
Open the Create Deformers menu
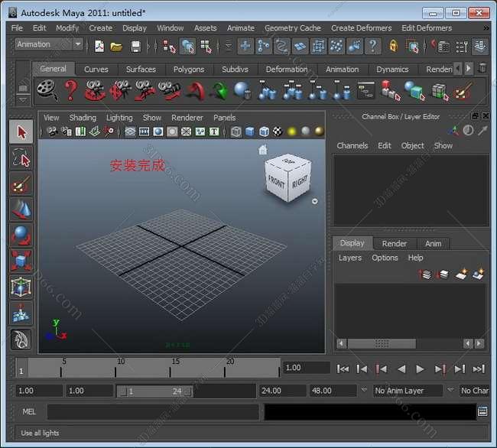click(361, 28)
